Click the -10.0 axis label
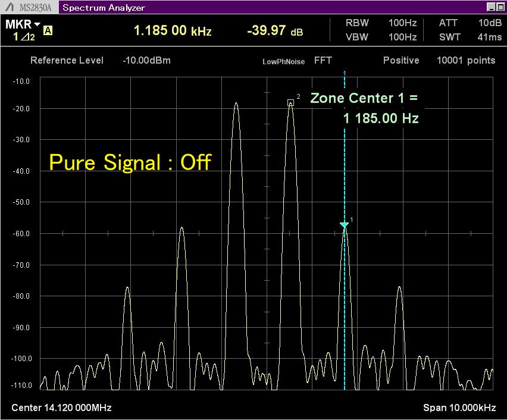507x420 pixels. pos(21,82)
